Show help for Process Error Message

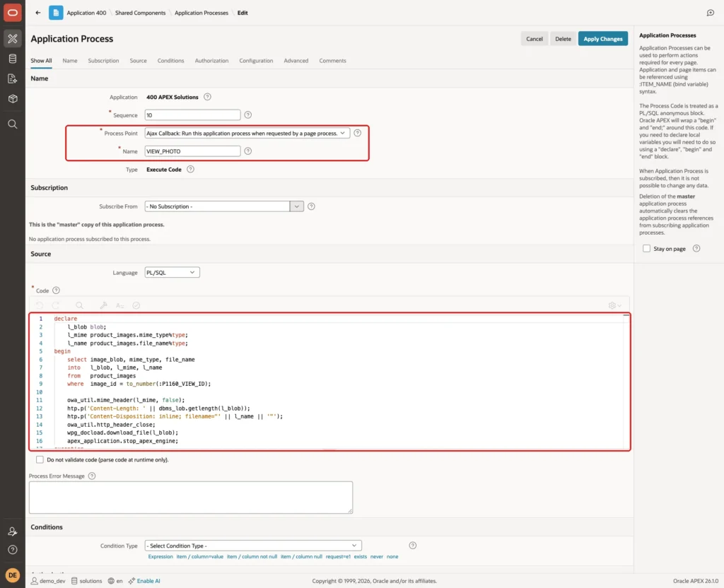92,476
